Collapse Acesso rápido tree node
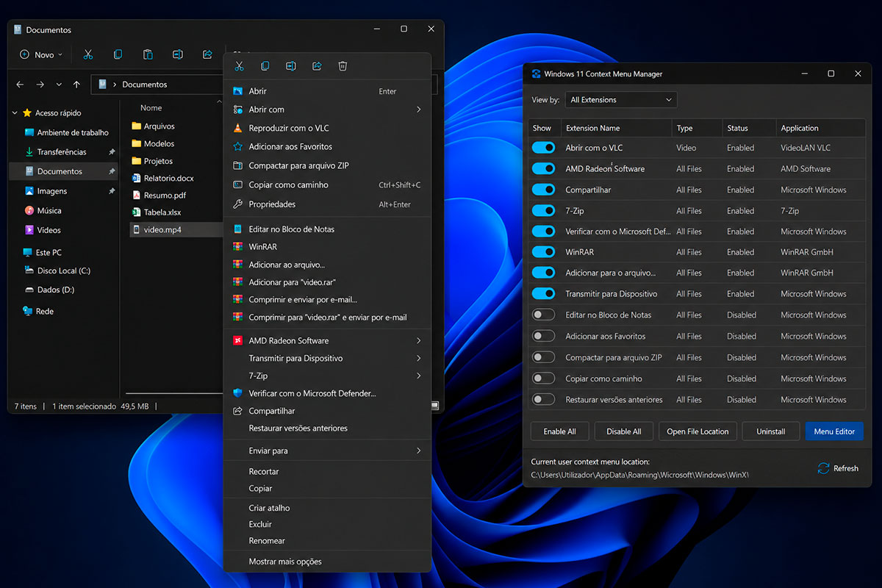 15,113
